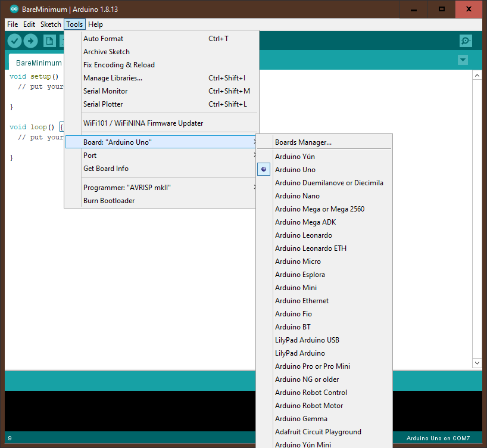This screenshot has height=448, width=487.
Task: Open the Serial Monitor magnifier icon
Action: point(466,41)
